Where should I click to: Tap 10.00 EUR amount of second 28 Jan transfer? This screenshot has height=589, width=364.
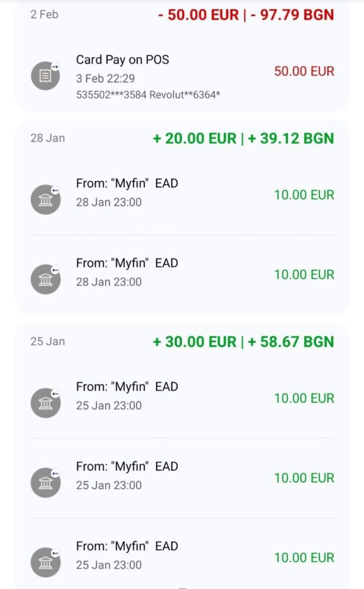(x=304, y=274)
